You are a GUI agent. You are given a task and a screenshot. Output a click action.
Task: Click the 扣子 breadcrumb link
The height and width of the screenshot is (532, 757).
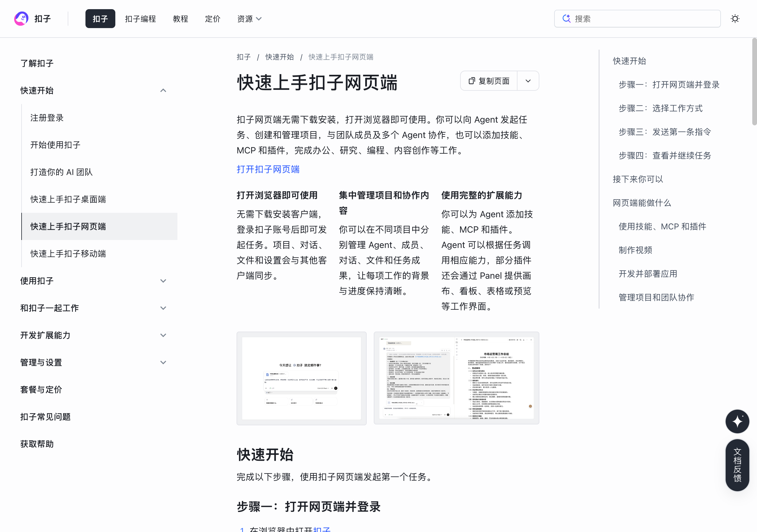pos(244,57)
